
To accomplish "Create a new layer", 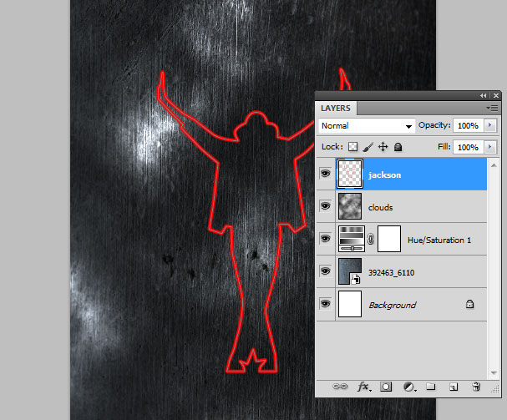I will pos(454,387).
